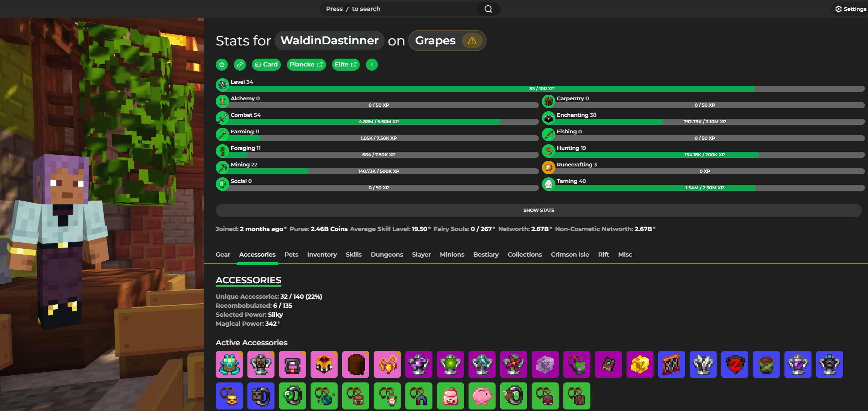Copy profile link via chain icon
The height and width of the screenshot is (411, 868).
[x=240, y=65]
